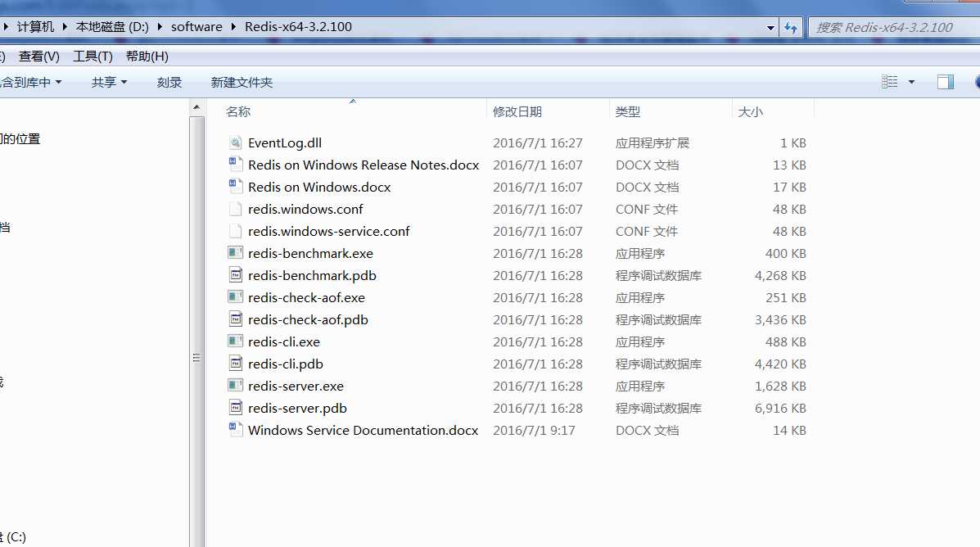Go to the software folder in the path
This screenshot has height=547, width=980.
[196, 27]
